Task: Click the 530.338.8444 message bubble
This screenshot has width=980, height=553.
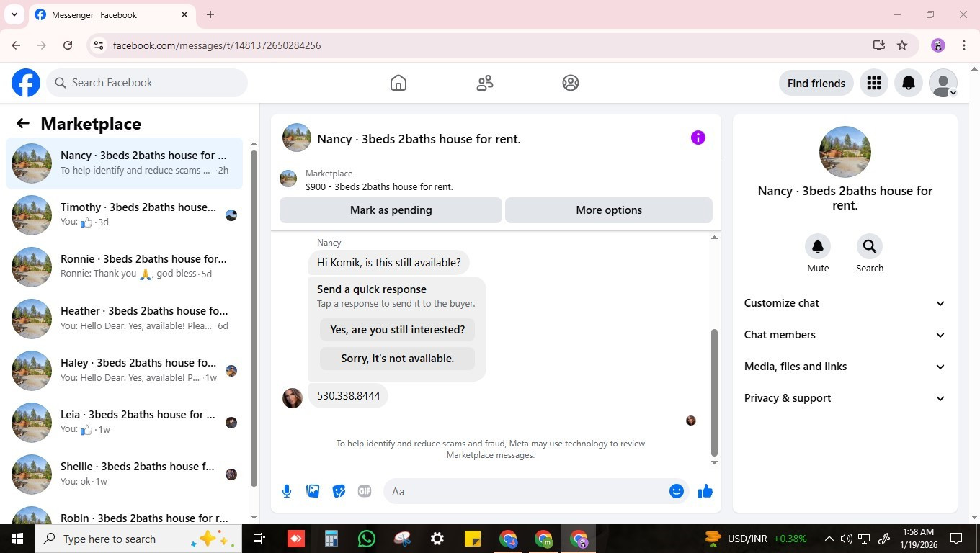Action: tap(348, 395)
